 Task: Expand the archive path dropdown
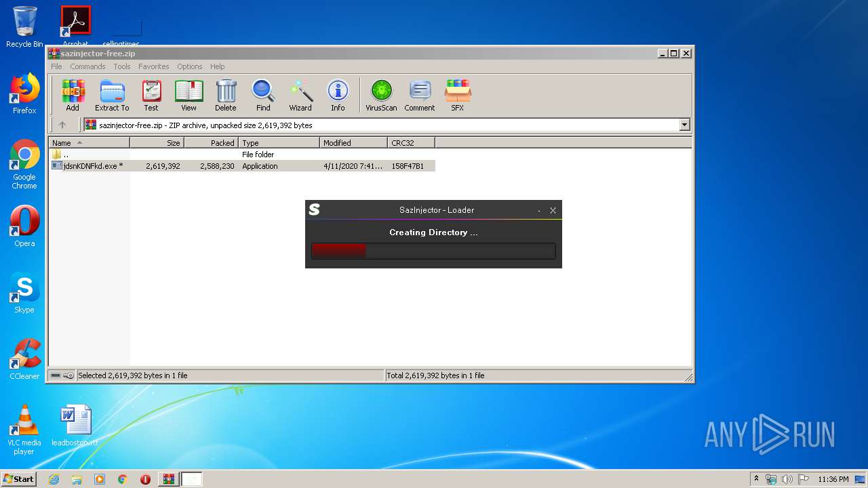(x=684, y=125)
